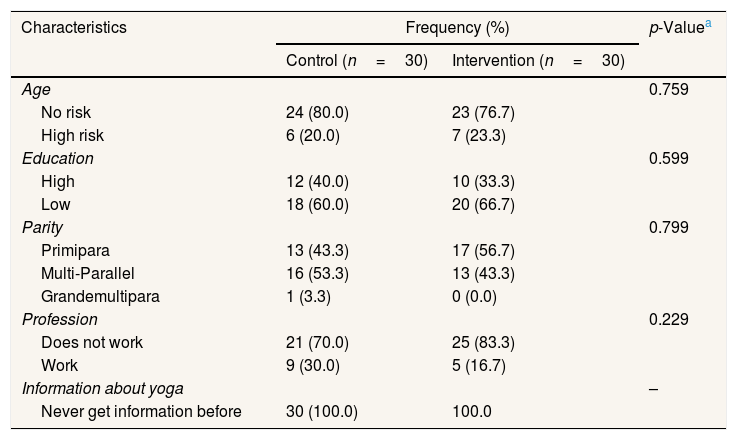The image size is (737, 440).
Task: Click the Control group column header
Action: [x=356, y=61]
